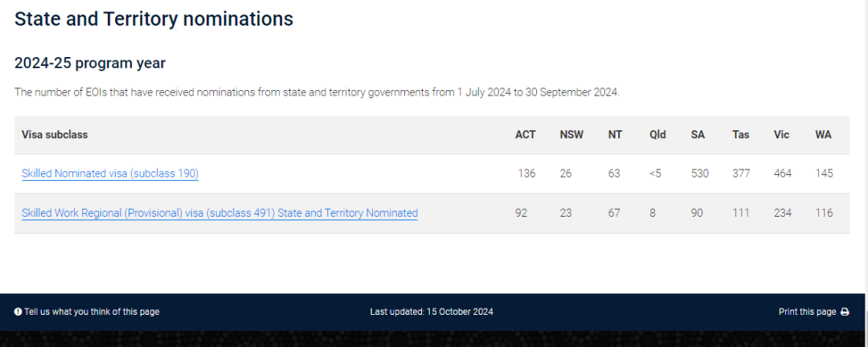Click the SA column header

tap(698, 134)
